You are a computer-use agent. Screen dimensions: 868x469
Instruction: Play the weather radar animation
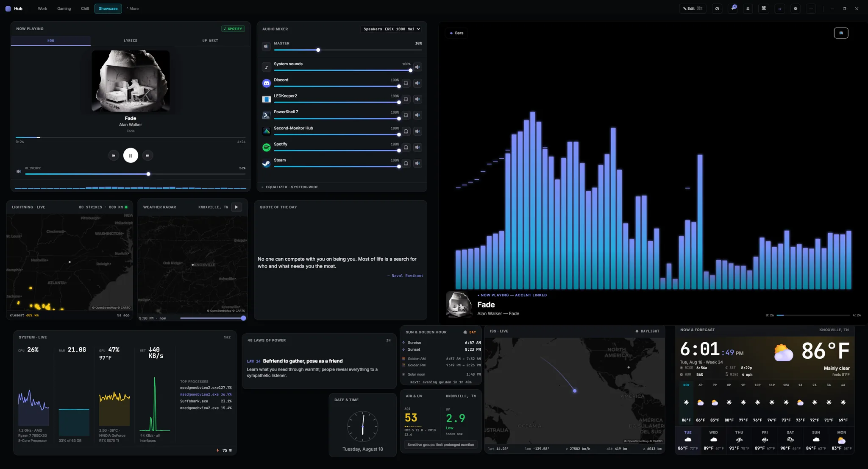(236, 207)
